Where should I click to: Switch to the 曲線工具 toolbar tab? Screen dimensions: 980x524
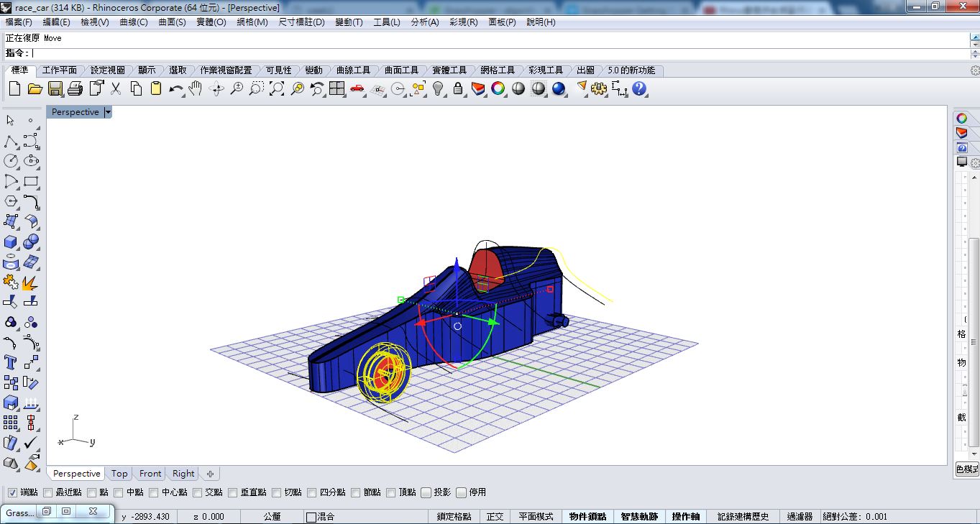tap(353, 70)
